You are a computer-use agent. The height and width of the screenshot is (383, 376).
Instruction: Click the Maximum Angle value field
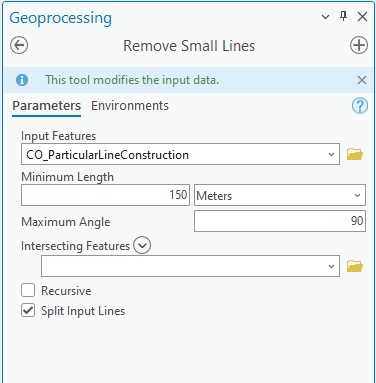tap(280, 221)
